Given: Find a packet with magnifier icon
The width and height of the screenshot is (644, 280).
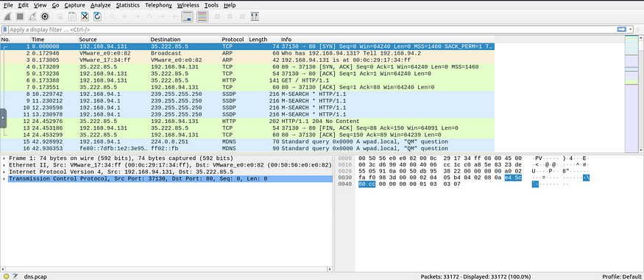Looking at the screenshot, I should pos(112,17).
